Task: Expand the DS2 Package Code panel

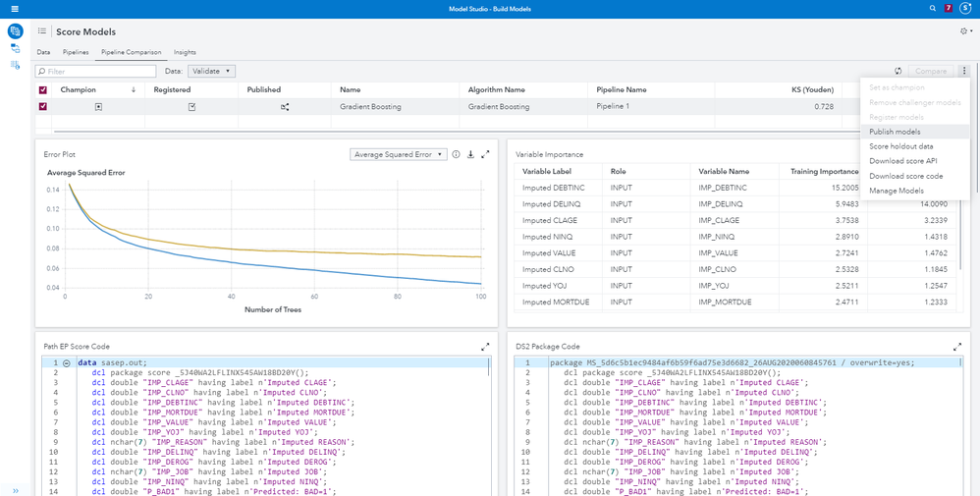Action: coord(957,347)
